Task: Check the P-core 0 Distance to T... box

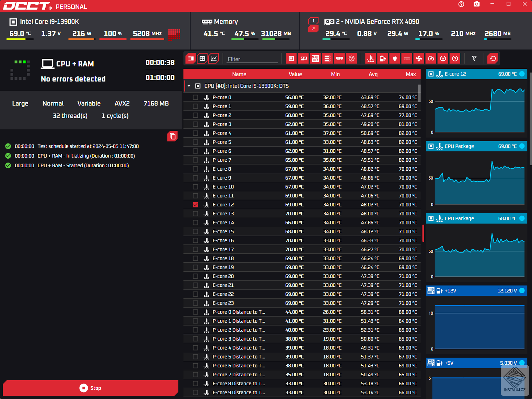Action: coord(196,312)
